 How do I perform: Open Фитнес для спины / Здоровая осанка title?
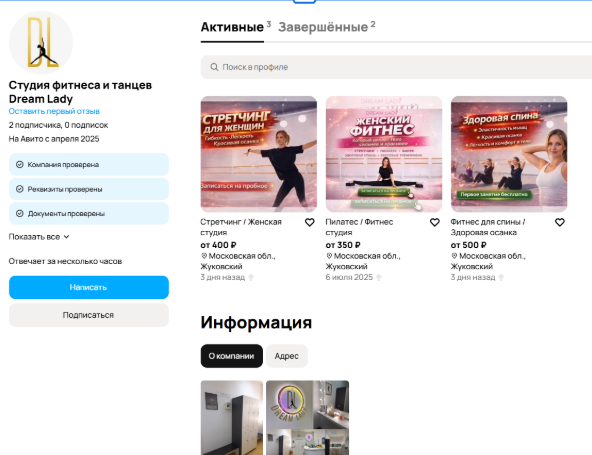click(x=488, y=227)
